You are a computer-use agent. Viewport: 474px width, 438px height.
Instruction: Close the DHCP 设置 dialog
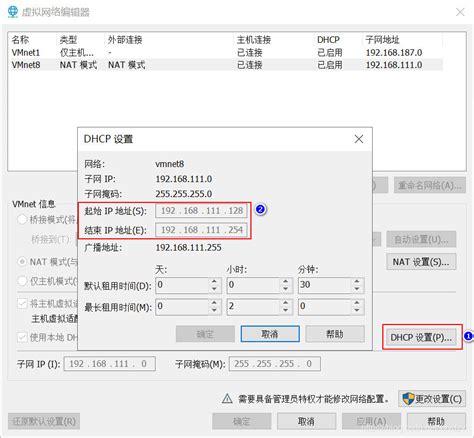[x=359, y=139]
